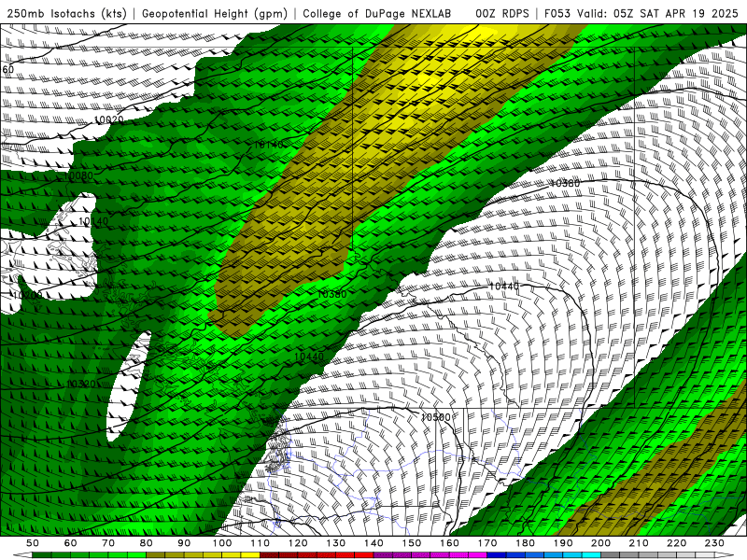Click the '170' value on the color scale
The width and height of the screenshot is (747, 560).
[487, 543]
